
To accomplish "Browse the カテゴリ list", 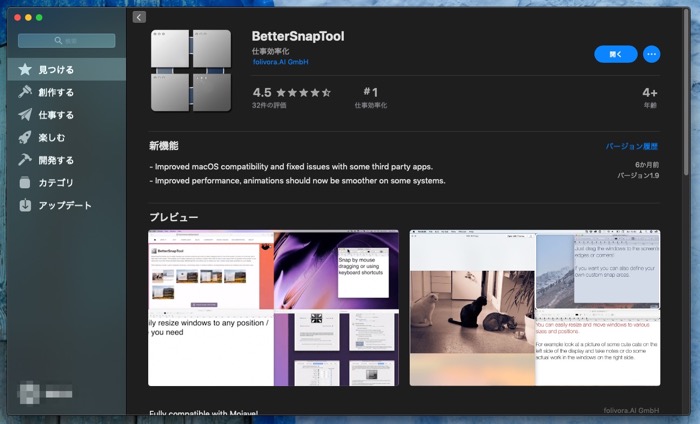I will (67, 183).
